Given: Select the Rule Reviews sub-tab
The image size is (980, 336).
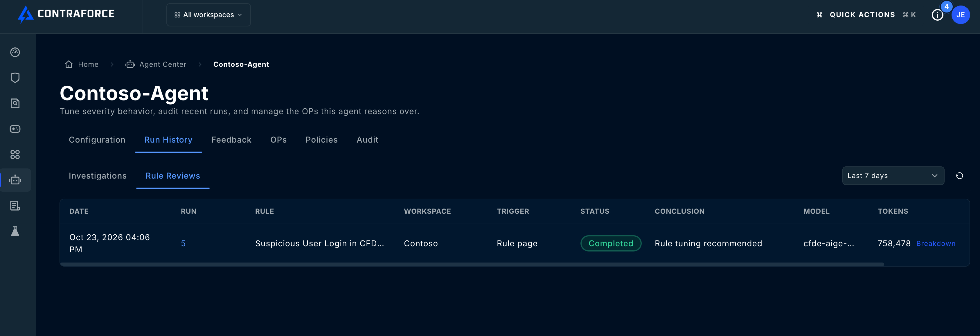Looking at the screenshot, I should tap(173, 176).
